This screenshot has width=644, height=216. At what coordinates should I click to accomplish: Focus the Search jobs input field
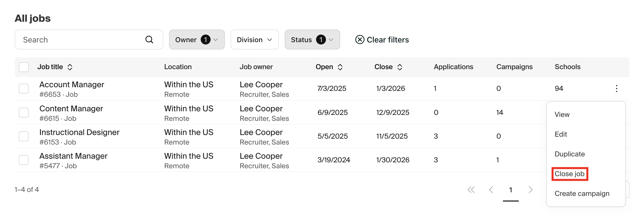pyautogui.click(x=82, y=40)
